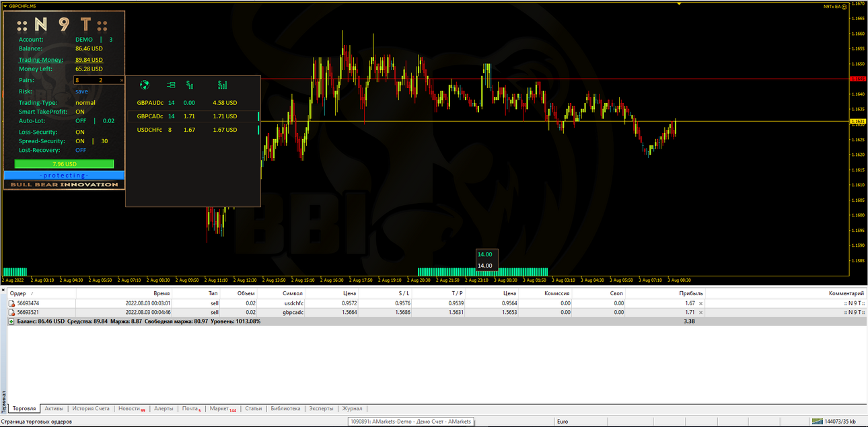The height and width of the screenshot is (427, 868).
Task: Close the gbpcadc order with its x button
Action: [700, 313]
